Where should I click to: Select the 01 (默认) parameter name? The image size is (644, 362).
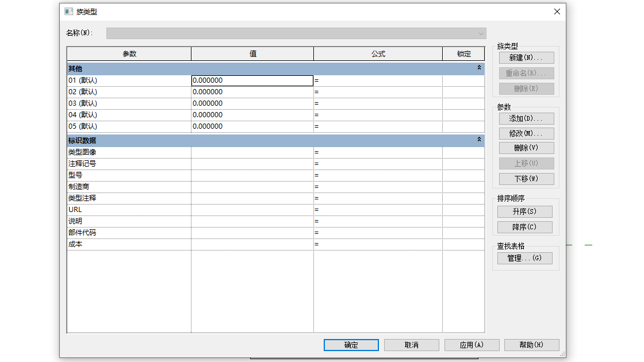(129, 80)
